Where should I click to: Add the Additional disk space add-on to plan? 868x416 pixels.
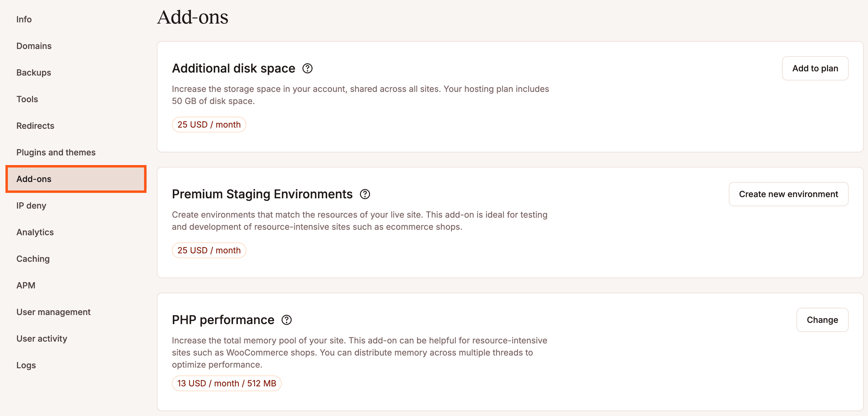pos(815,68)
